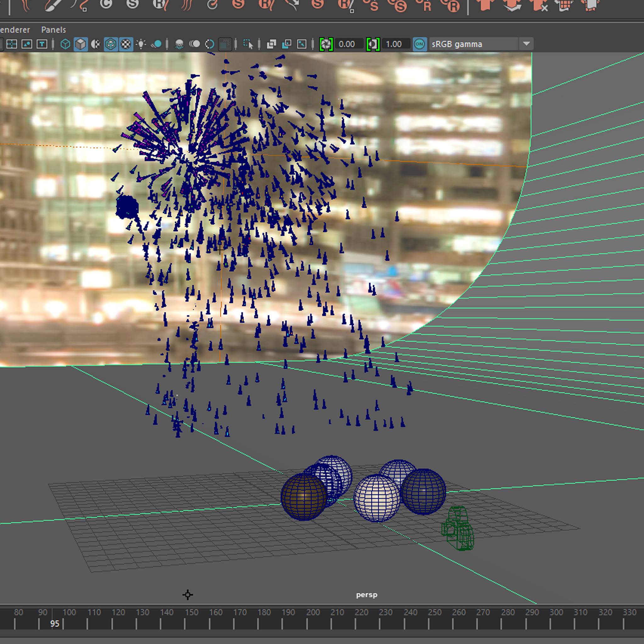Click the shirt with X shelf icon

tap(539, 5)
